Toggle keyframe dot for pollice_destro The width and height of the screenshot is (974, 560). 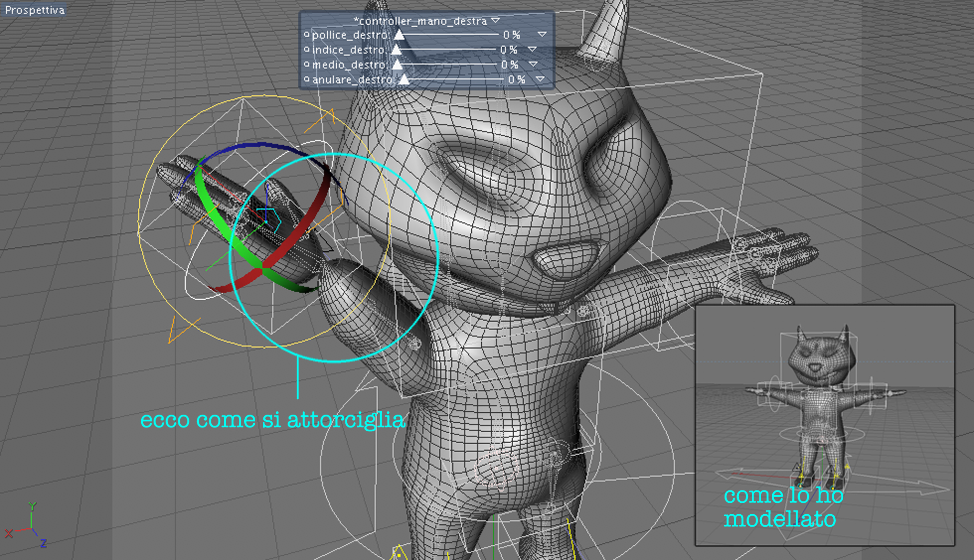tap(307, 34)
